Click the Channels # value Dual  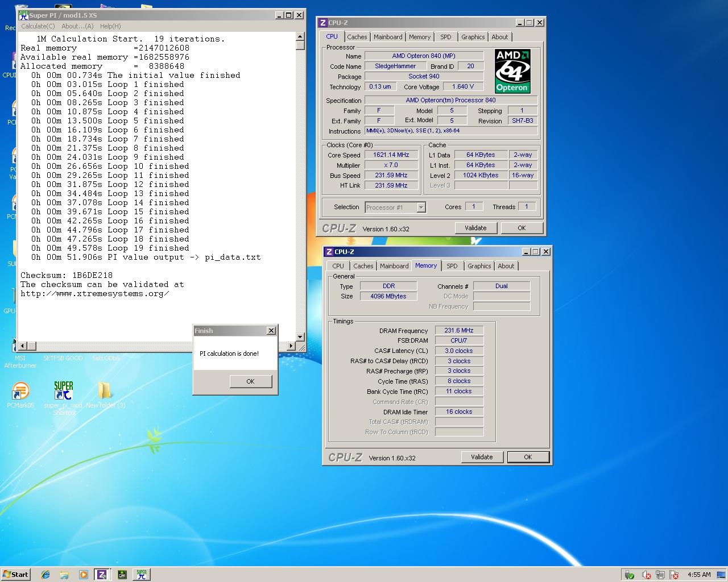click(502, 286)
